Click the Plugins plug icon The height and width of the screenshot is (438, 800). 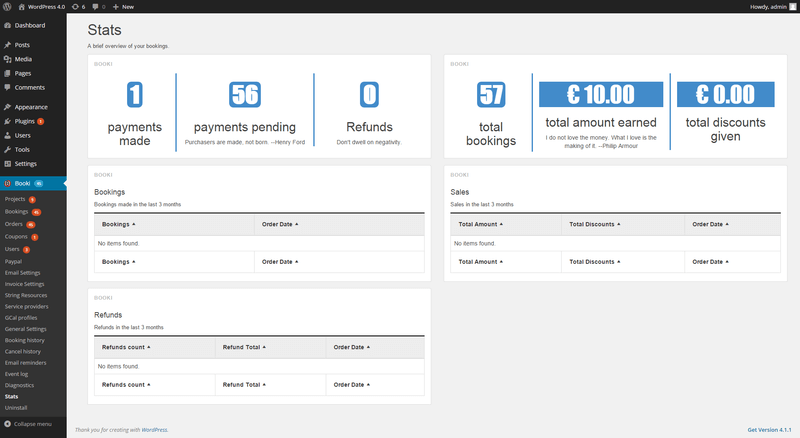7,121
